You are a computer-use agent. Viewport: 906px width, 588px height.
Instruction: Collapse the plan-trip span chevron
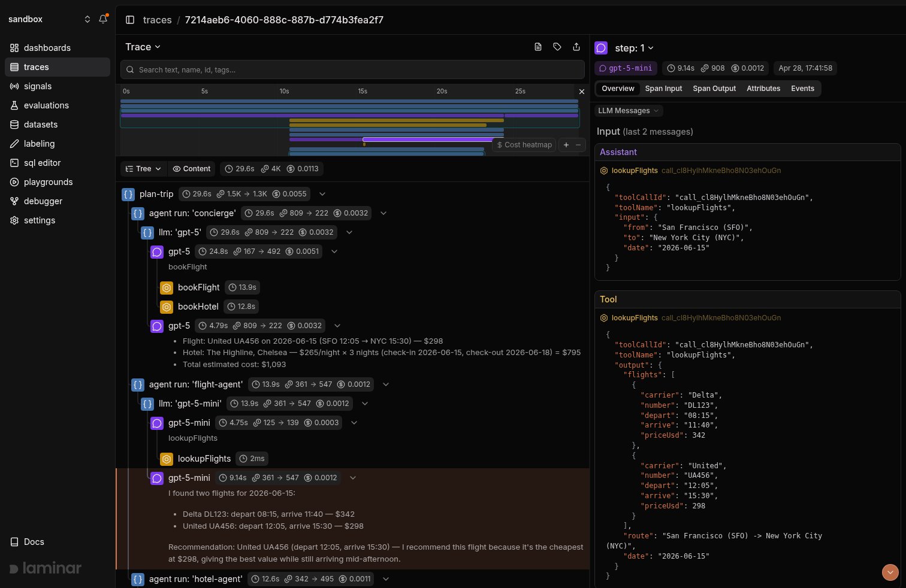tap(322, 194)
